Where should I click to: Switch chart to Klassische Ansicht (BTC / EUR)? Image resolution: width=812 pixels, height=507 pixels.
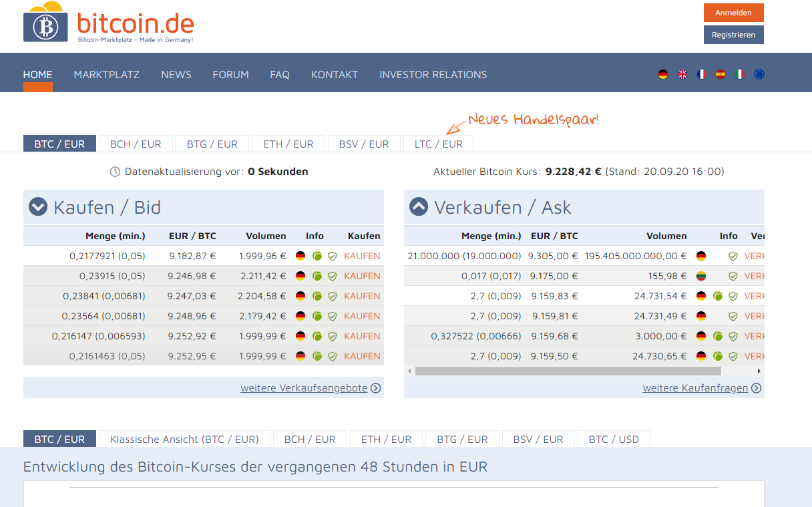pos(184,439)
